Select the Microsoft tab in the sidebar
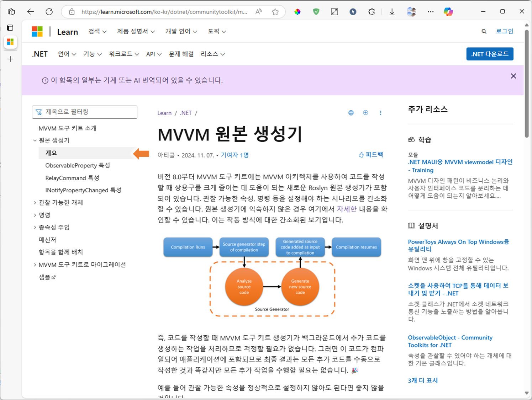Screen dimensions: 532x400 click(10, 42)
